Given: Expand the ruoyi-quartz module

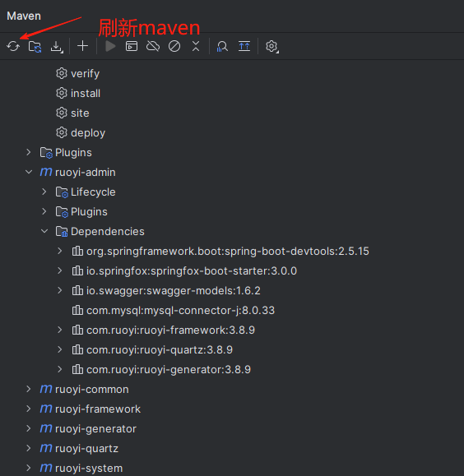Looking at the screenshot, I should coord(29,448).
